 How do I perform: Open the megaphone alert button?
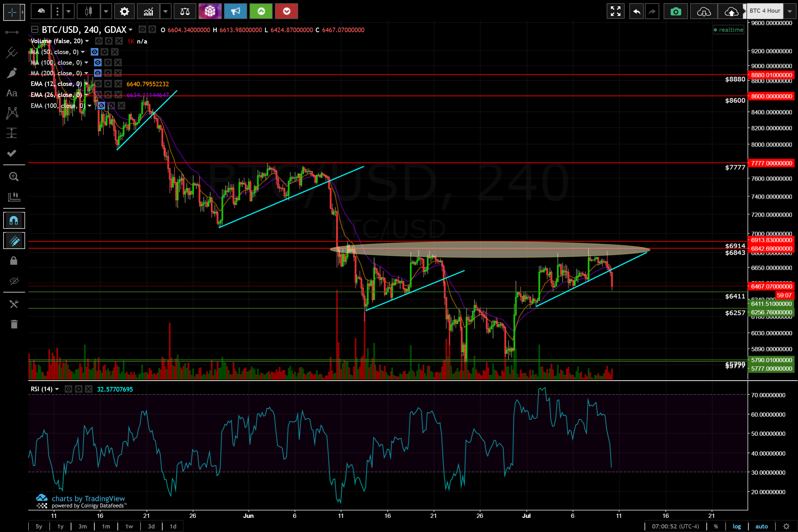point(235,12)
